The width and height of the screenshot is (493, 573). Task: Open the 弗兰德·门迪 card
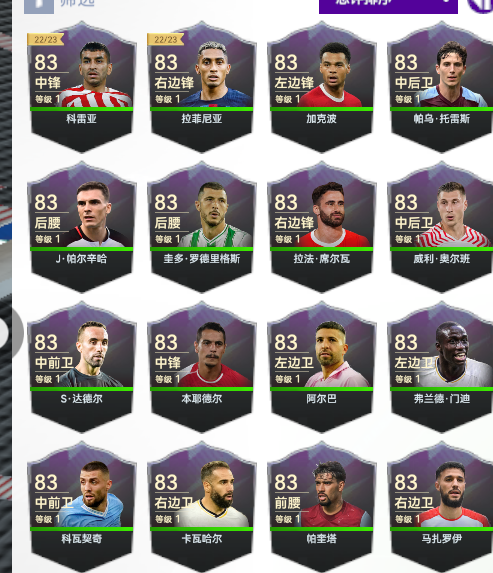click(441, 367)
